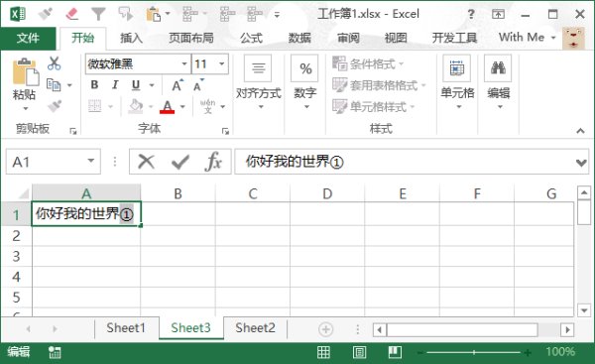Switch to the 公式 Formulas tab
This screenshot has width=595, height=364.
click(x=251, y=38)
